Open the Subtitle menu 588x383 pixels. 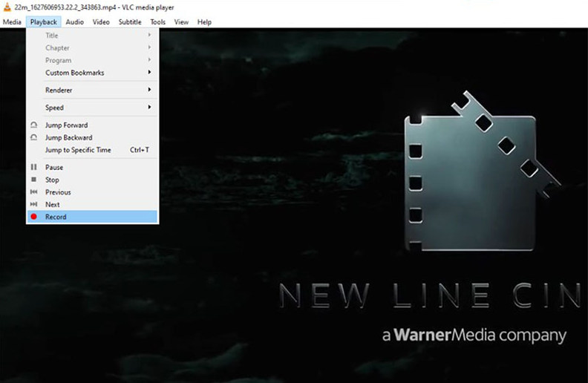130,22
